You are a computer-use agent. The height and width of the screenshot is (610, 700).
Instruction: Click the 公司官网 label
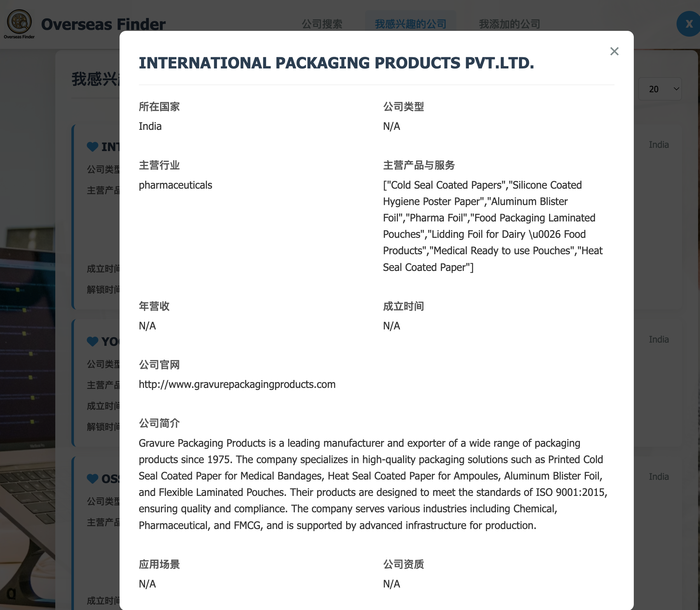(x=159, y=364)
